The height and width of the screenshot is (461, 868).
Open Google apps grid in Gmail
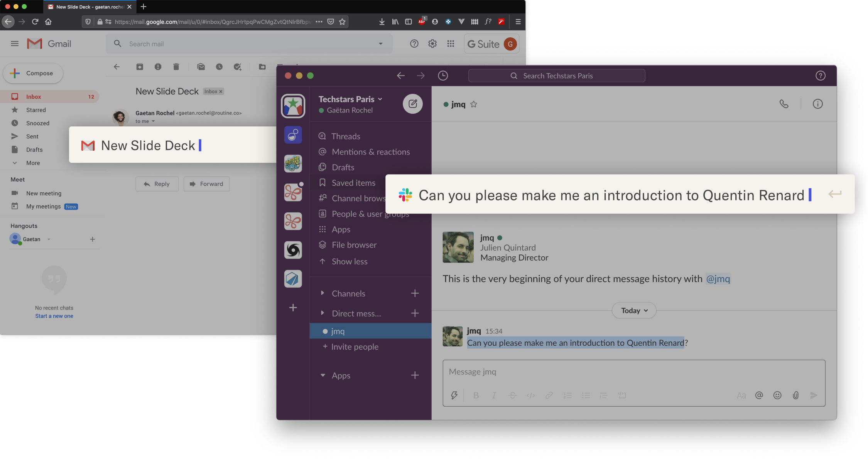[451, 44]
